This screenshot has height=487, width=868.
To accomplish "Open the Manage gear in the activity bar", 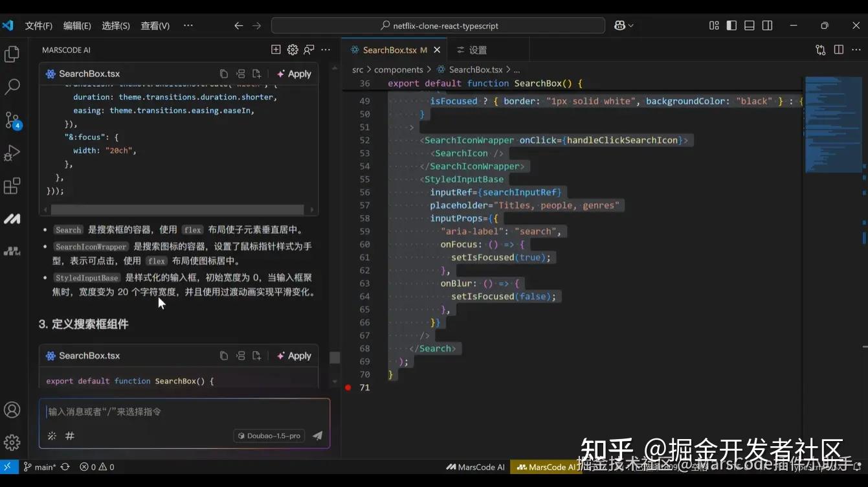I will click(x=12, y=443).
